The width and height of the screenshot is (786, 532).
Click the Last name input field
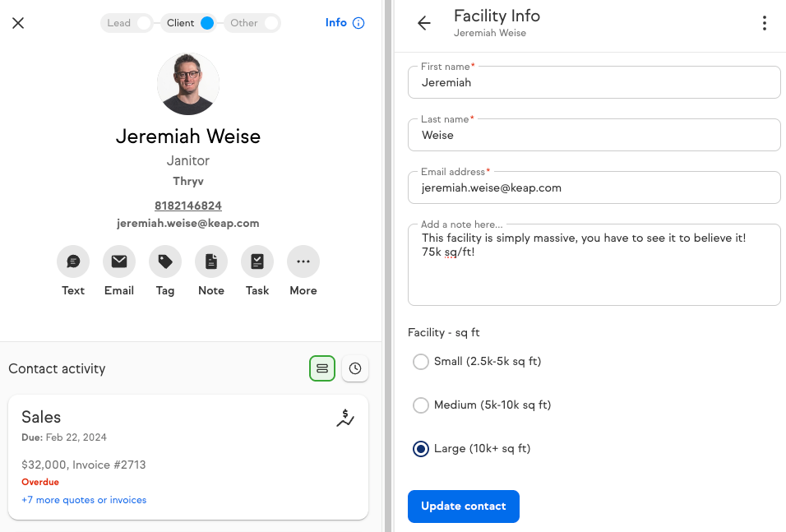[594, 135]
